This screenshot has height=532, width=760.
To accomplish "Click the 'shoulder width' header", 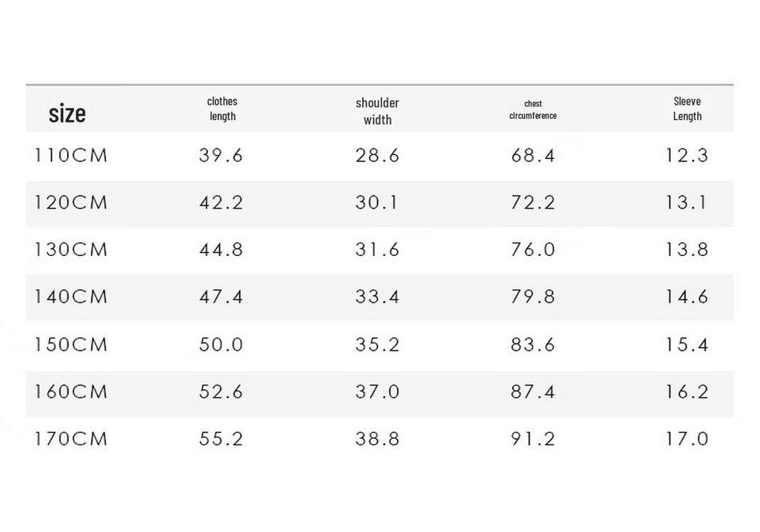I will 378,111.
